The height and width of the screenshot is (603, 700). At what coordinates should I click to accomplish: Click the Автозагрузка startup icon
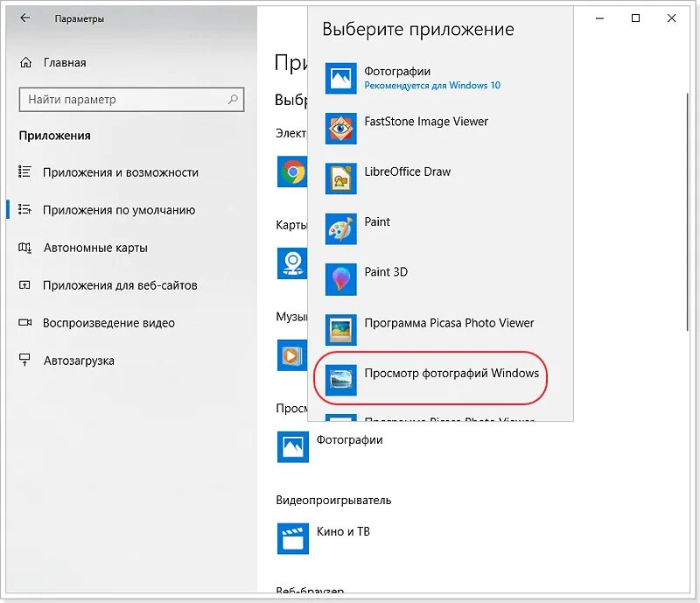tap(24, 360)
